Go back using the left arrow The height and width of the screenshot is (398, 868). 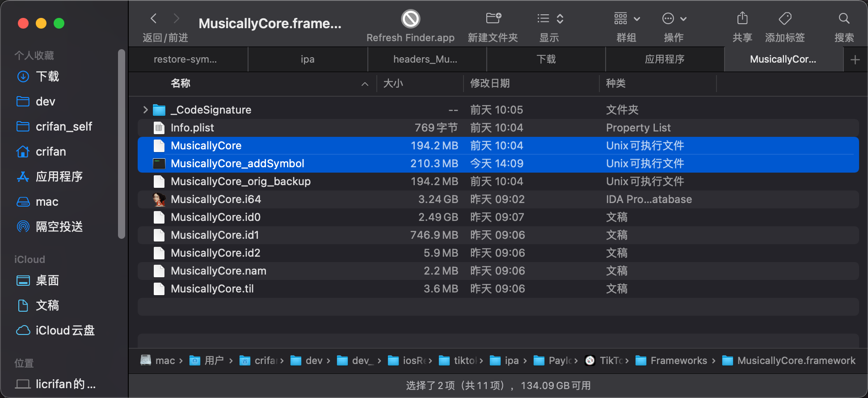(154, 19)
